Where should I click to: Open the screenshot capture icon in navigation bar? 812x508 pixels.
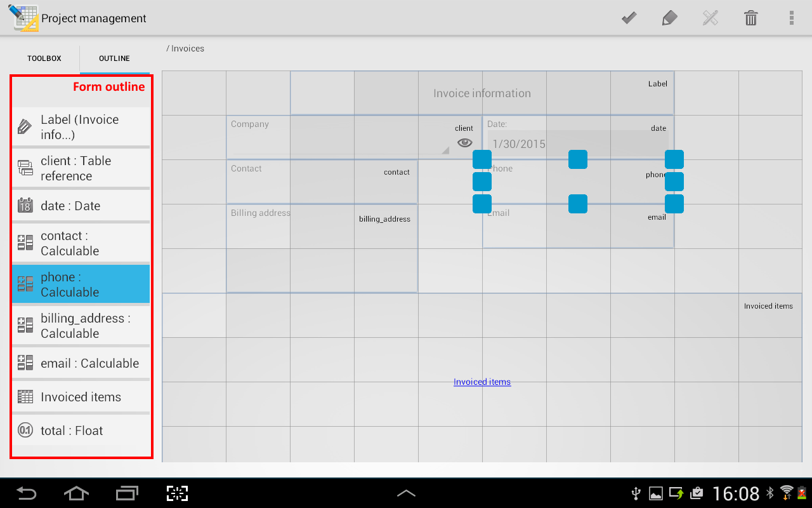point(178,493)
